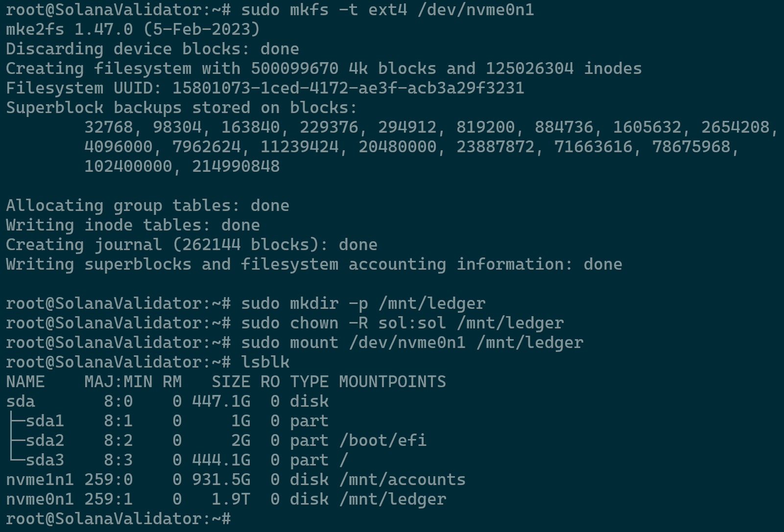This screenshot has height=532, width=784.
Task: Click the /boot/efi mountpoint text
Action: [382, 440]
